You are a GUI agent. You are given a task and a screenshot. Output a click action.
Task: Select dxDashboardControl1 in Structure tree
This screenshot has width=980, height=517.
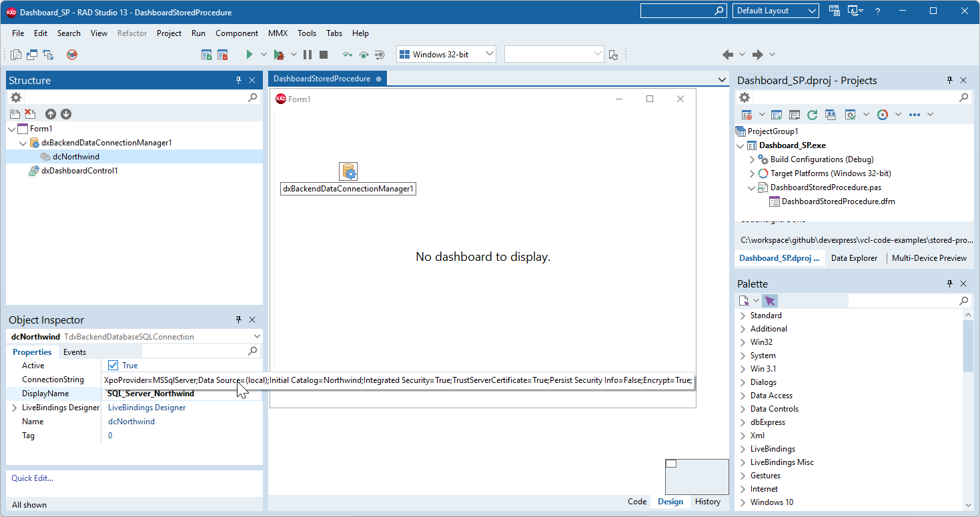tap(79, 171)
